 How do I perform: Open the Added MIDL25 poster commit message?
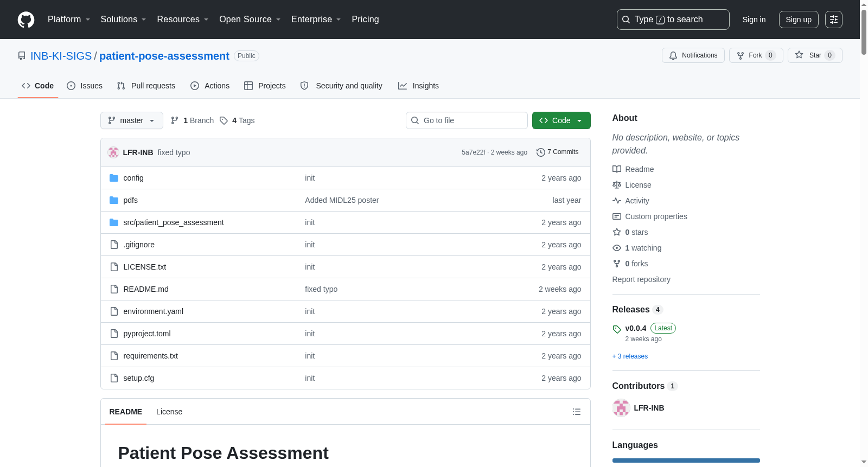click(x=342, y=200)
